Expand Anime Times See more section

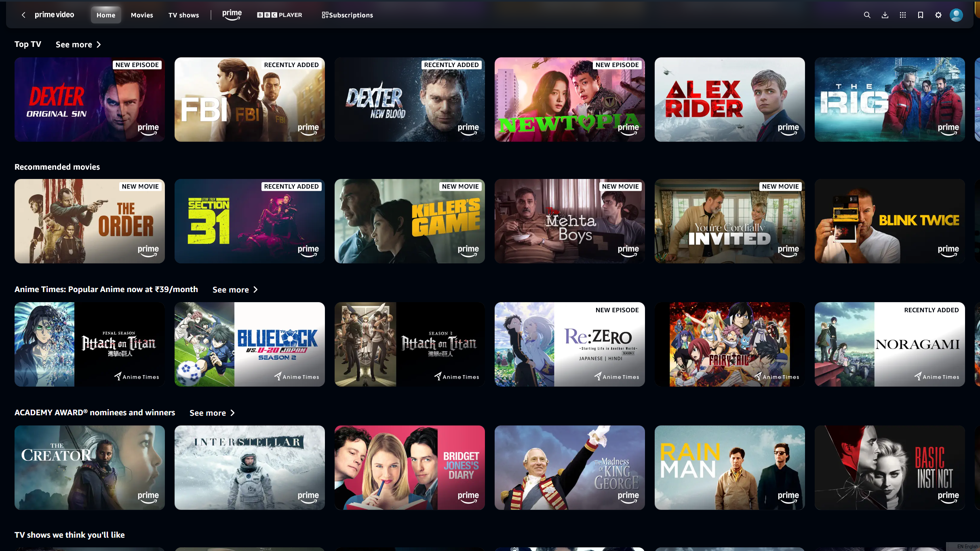click(235, 289)
